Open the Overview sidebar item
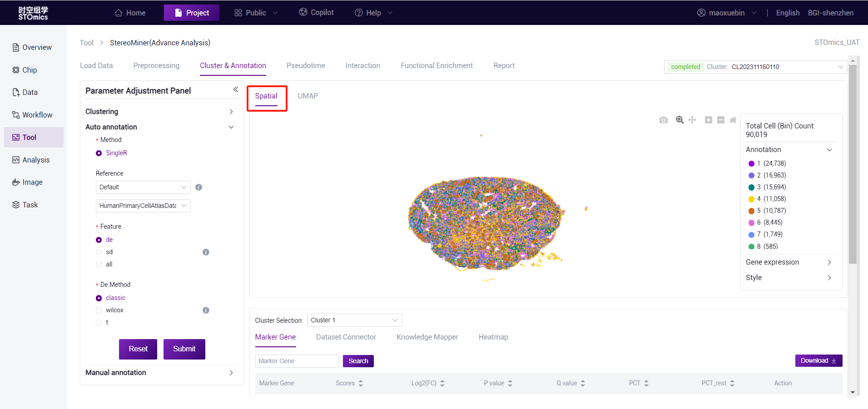 [x=32, y=47]
